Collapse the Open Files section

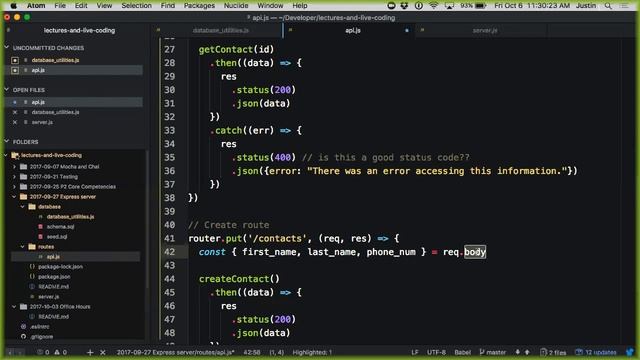(x=7, y=90)
